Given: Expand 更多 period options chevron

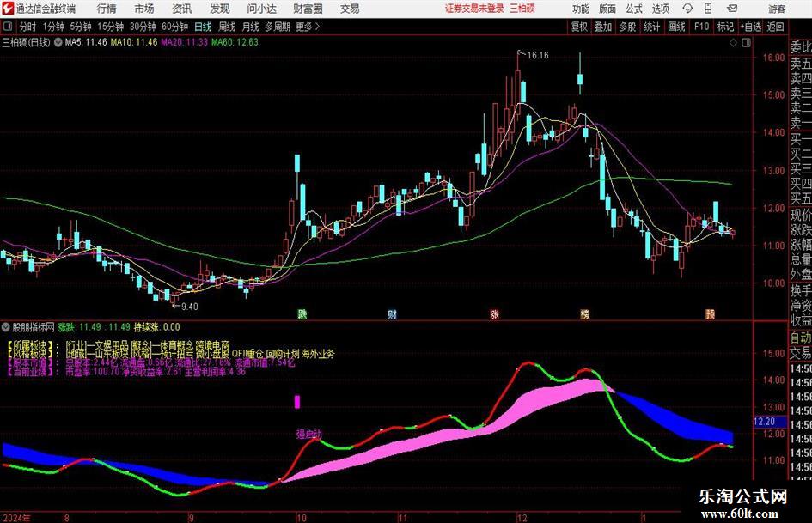Looking at the screenshot, I should click(317, 27).
